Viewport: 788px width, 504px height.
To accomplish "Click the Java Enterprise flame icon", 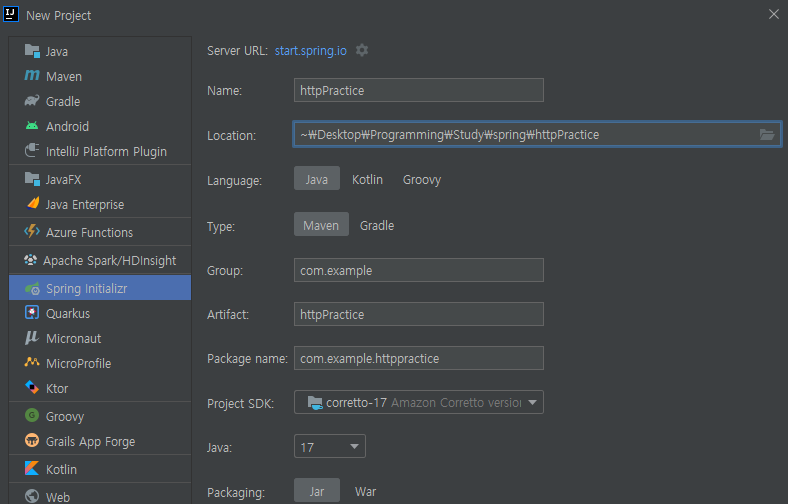I will point(33,204).
